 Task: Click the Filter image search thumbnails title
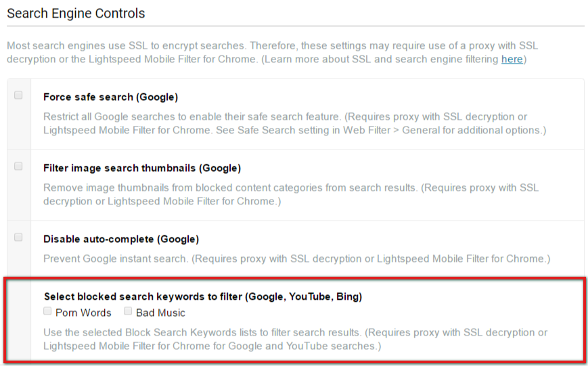(x=142, y=168)
